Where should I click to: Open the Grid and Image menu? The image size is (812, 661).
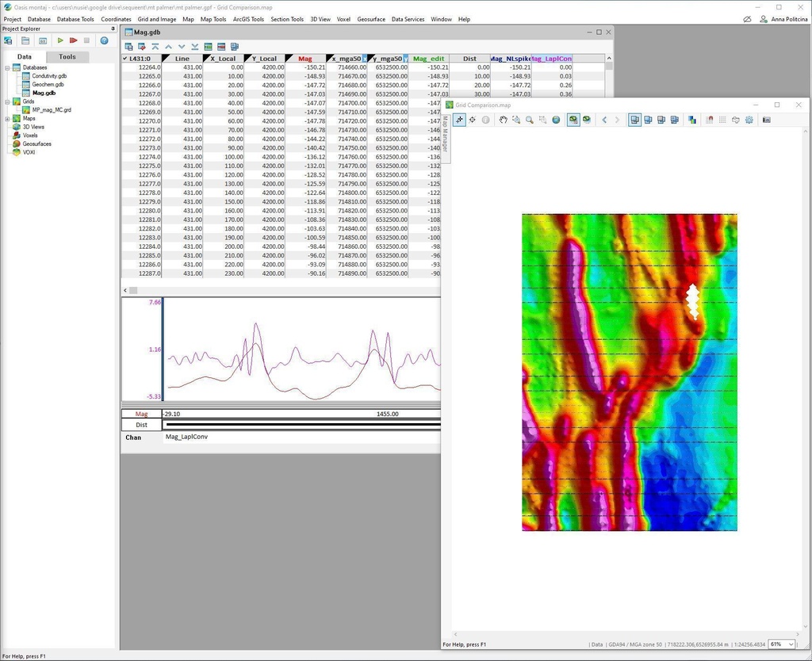[156, 19]
